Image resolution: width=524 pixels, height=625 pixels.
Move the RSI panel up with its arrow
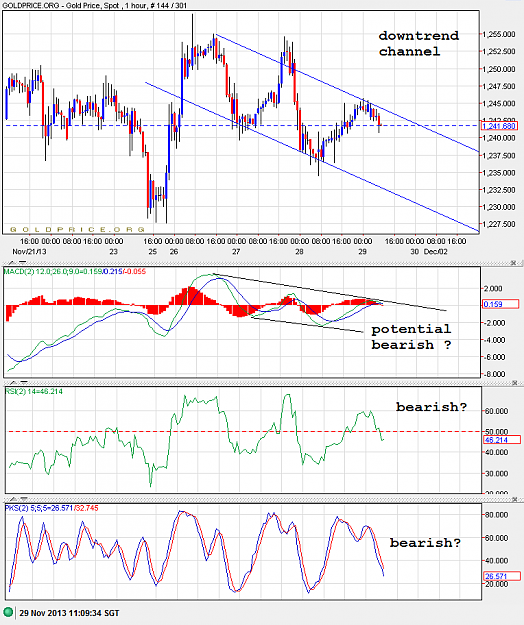click(12, 383)
